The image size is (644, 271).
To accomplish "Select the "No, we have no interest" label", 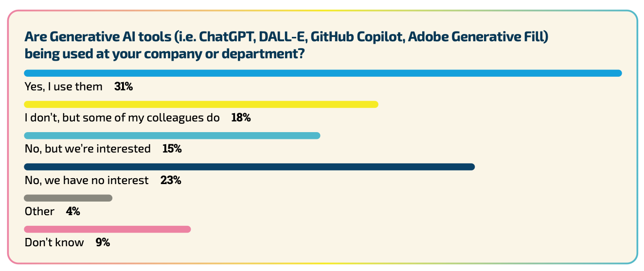I will (87, 181).
